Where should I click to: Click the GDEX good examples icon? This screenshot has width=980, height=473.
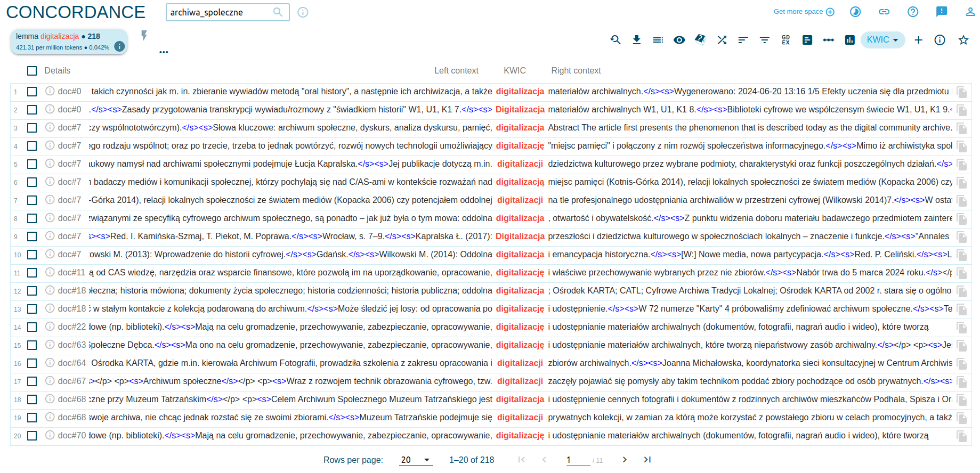(786, 40)
